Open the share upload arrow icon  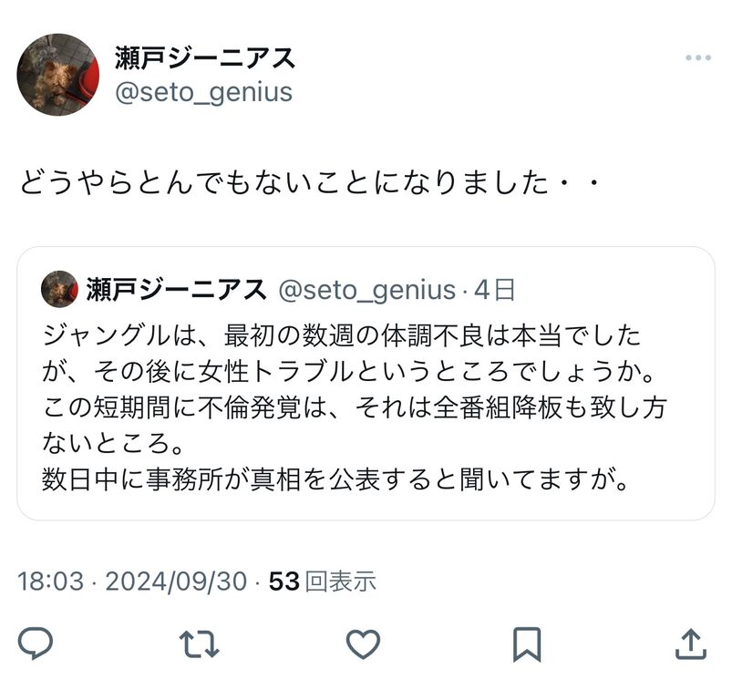pos(691,644)
